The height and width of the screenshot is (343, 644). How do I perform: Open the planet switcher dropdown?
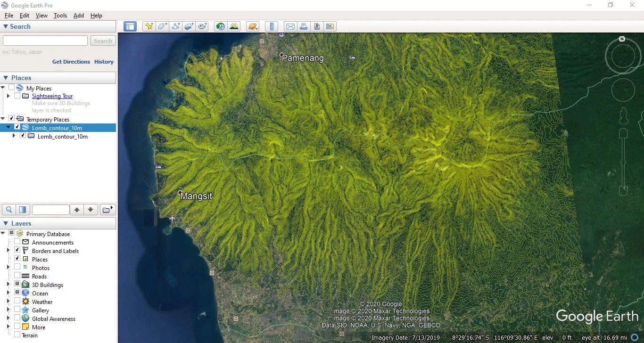253,26
